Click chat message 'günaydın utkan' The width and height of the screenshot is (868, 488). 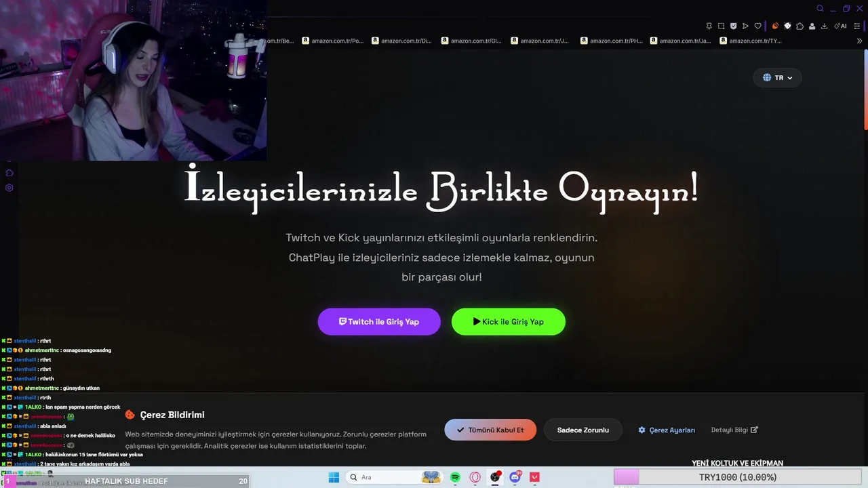pos(81,388)
